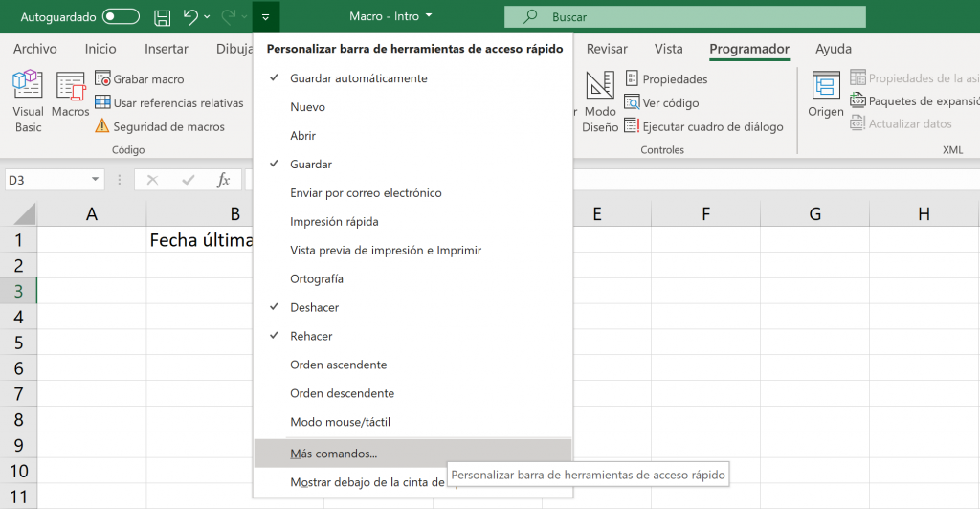Open the Ayuda tab
The image size is (980, 509).
(x=834, y=49)
